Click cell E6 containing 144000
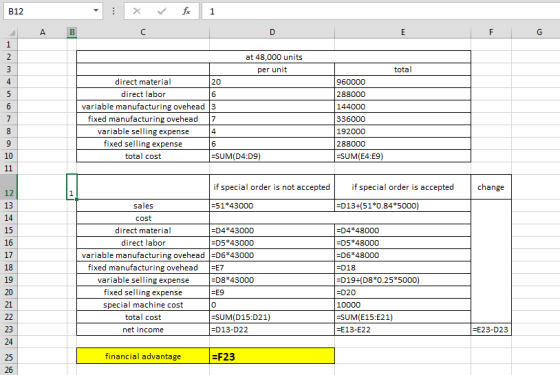The width and height of the screenshot is (560, 375). click(403, 106)
